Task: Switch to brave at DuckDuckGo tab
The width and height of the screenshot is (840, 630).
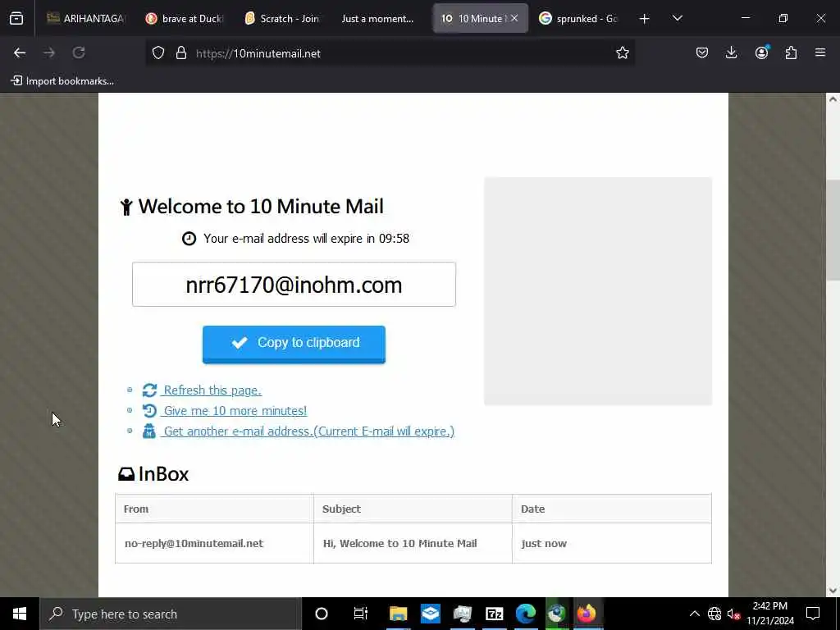Action: click(185, 19)
